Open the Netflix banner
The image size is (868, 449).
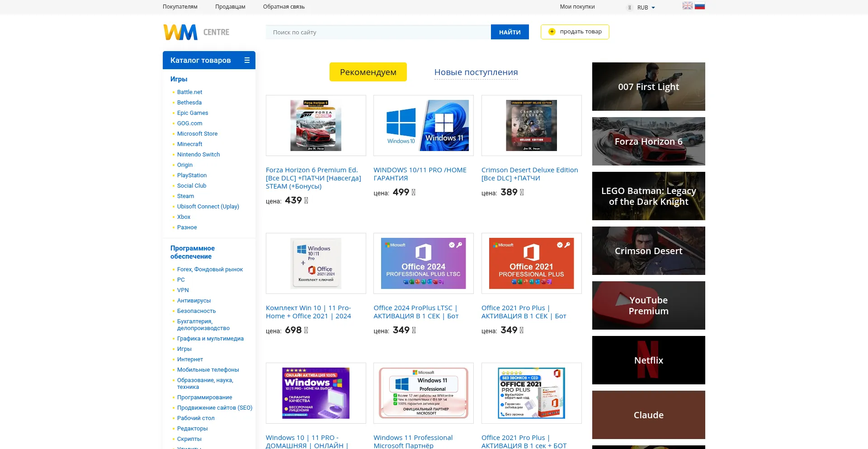click(x=649, y=360)
